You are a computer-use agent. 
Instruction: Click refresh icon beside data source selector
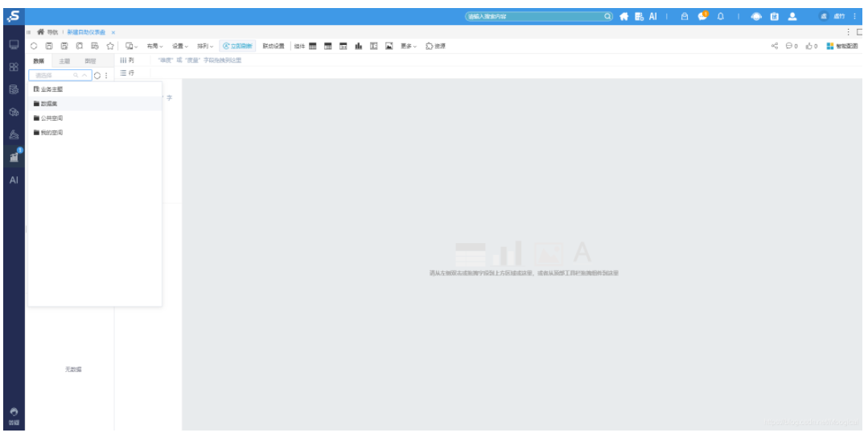click(x=97, y=76)
